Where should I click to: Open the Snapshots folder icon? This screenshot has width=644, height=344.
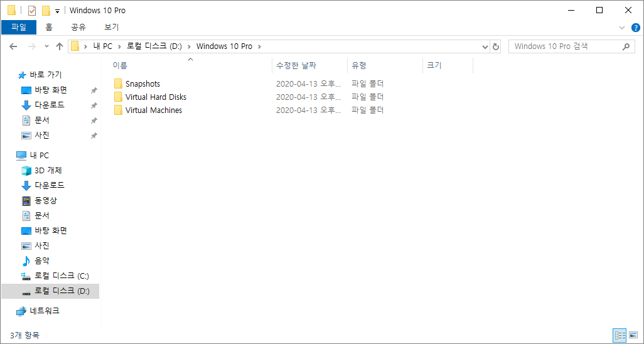(118, 84)
